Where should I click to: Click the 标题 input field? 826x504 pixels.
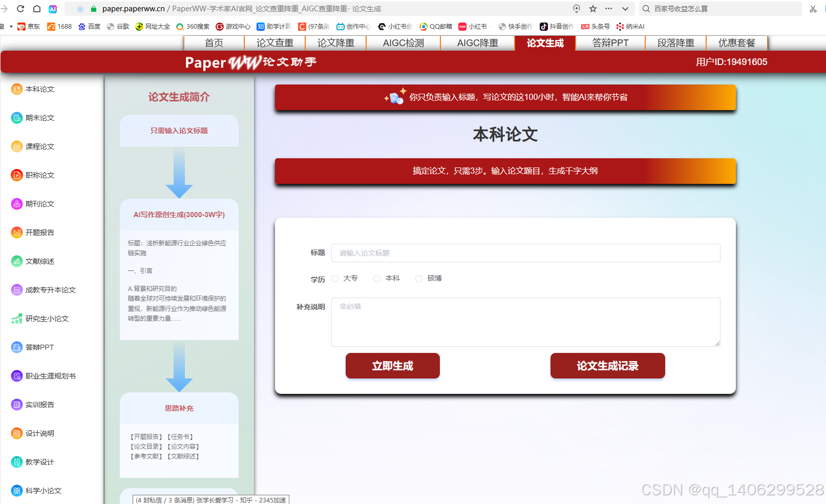click(525, 253)
